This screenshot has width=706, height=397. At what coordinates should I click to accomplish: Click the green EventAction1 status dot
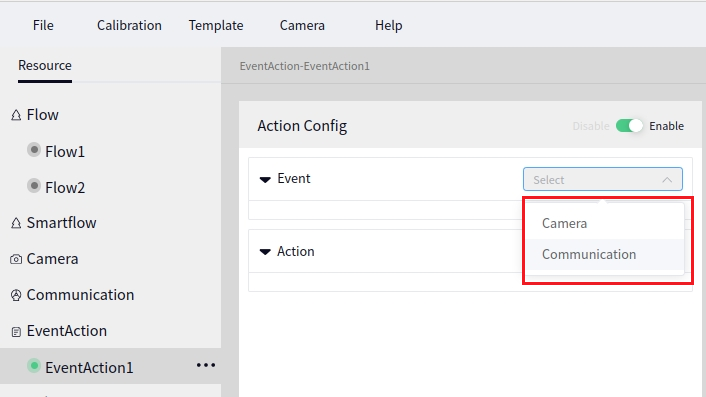coord(34,365)
